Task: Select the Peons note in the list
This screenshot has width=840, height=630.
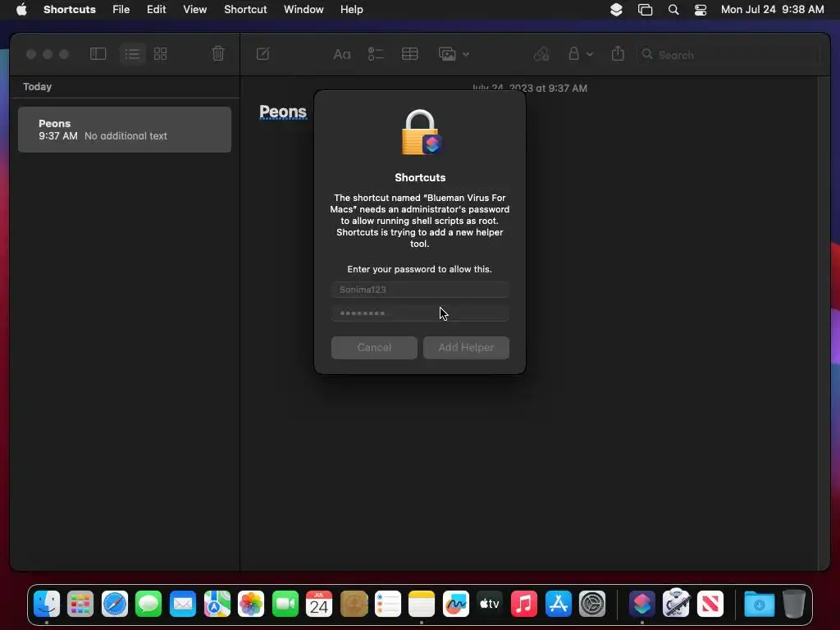Action: [x=125, y=130]
